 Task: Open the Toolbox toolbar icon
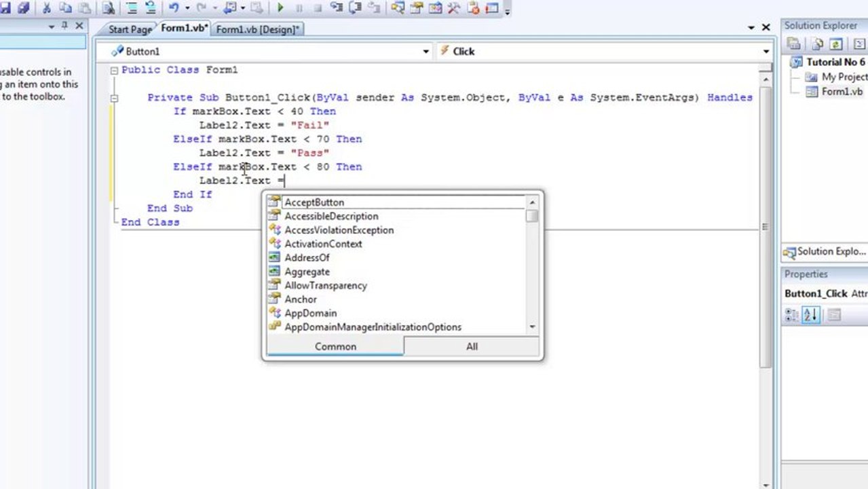pyautogui.click(x=453, y=8)
